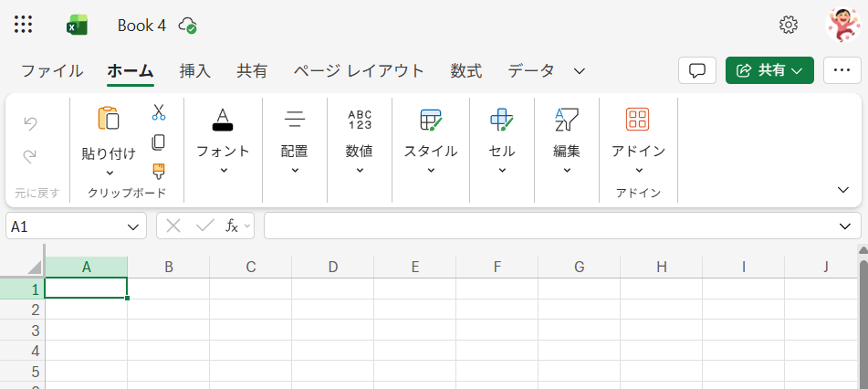Expand the 貼り付け paste dropdown
868x389 pixels.
coord(109,173)
